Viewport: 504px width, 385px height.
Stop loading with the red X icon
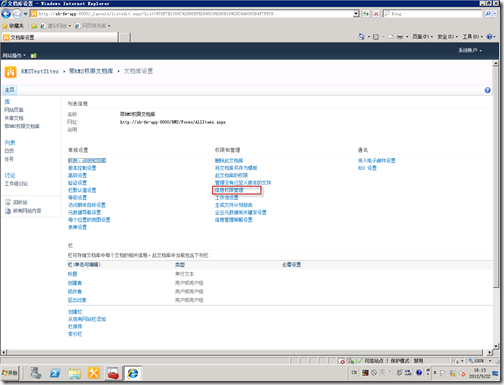pos(376,14)
